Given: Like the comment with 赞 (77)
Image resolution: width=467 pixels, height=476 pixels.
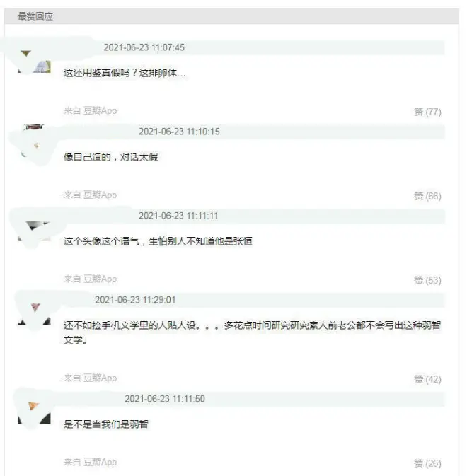Looking at the screenshot, I should click(427, 112).
